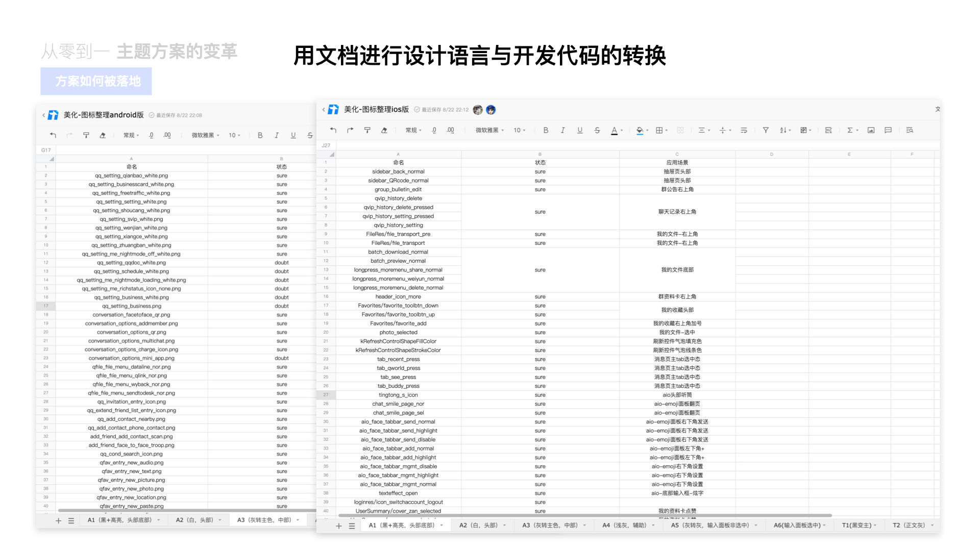
Task: Expand the 常规 number format dropdown in iOS sheet
Action: (413, 130)
